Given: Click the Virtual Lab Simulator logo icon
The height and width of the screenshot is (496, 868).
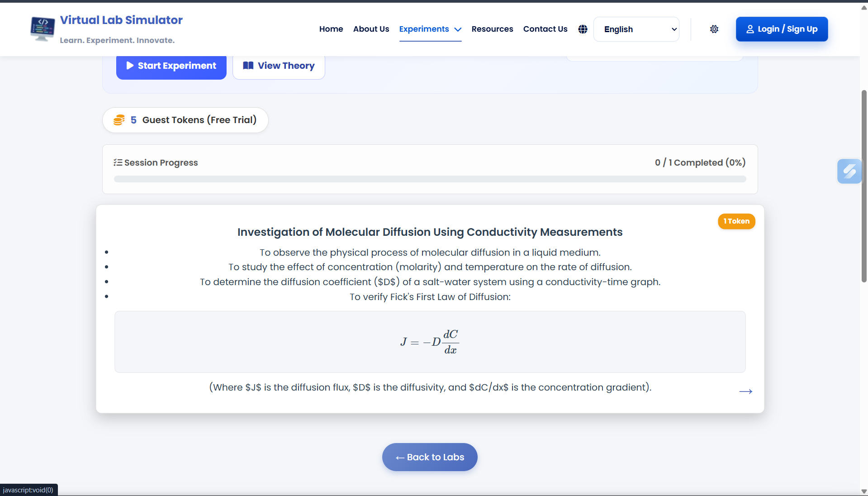Looking at the screenshot, I should pyautogui.click(x=43, y=29).
